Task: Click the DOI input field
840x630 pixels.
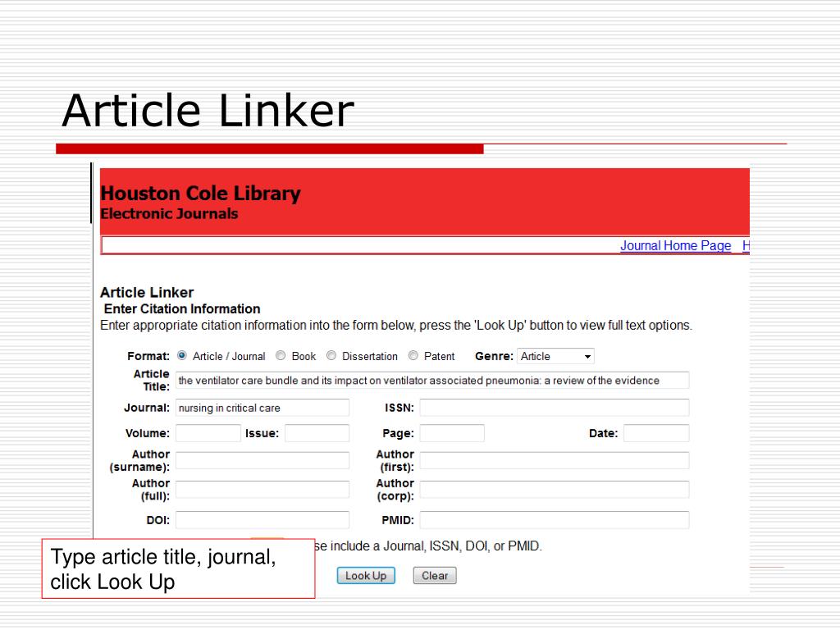Action: pyautogui.click(x=262, y=519)
